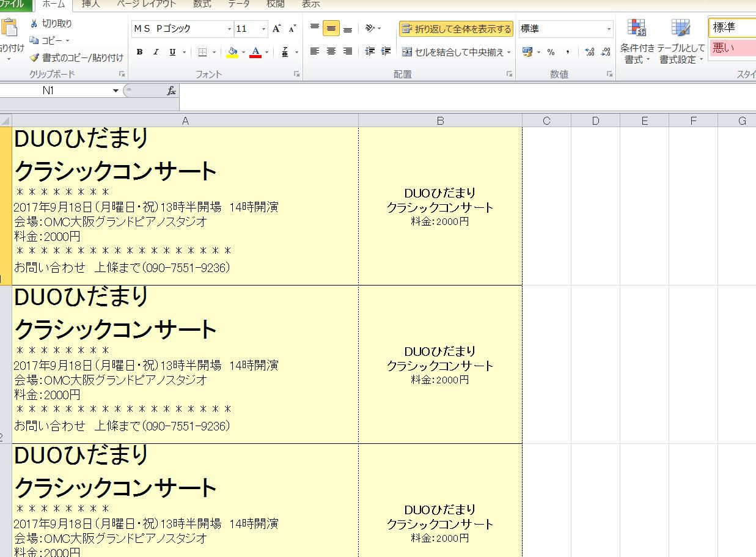Click Merge and Center (セルを結合して中央揃え)
The image size is (756, 557).
(452, 53)
